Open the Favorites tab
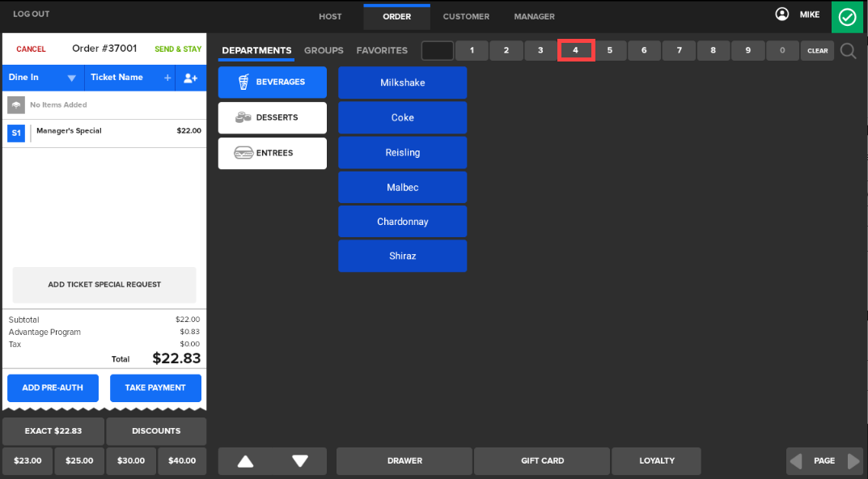Screen dimensions: 868x479 382,50
